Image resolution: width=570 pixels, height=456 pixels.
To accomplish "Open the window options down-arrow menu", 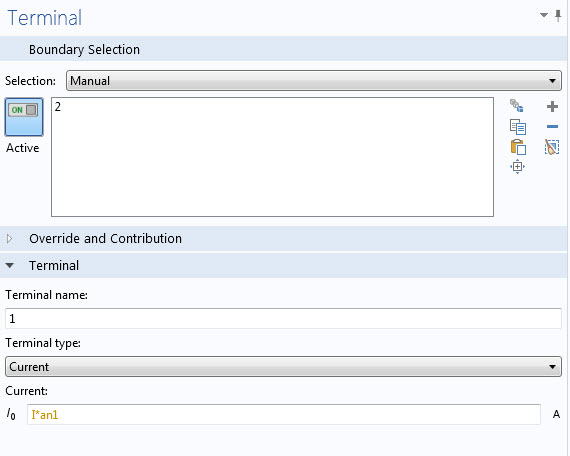I will point(544,15).
